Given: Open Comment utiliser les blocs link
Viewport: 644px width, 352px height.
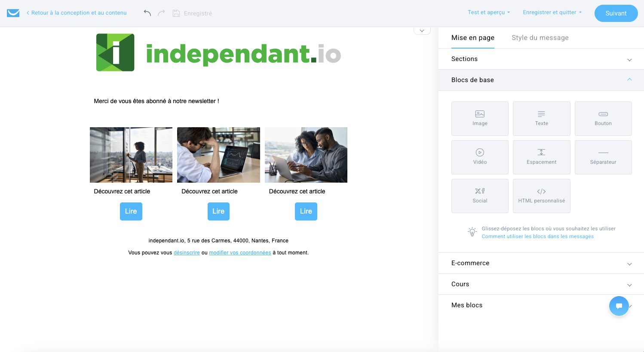Looking at the screenshot, I should click(537, 236).
